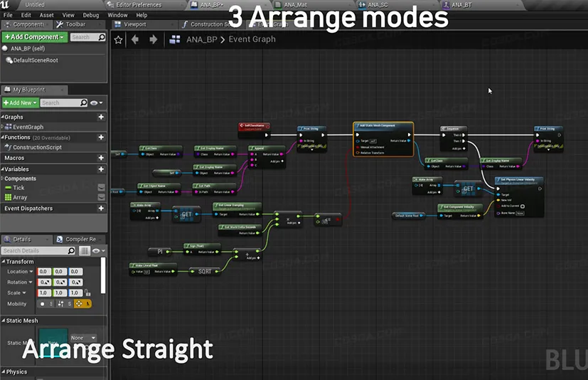Add a new macro with the plus icon
Screen dimensions: 588x380
pyautogui.click(x=101, y=158)
